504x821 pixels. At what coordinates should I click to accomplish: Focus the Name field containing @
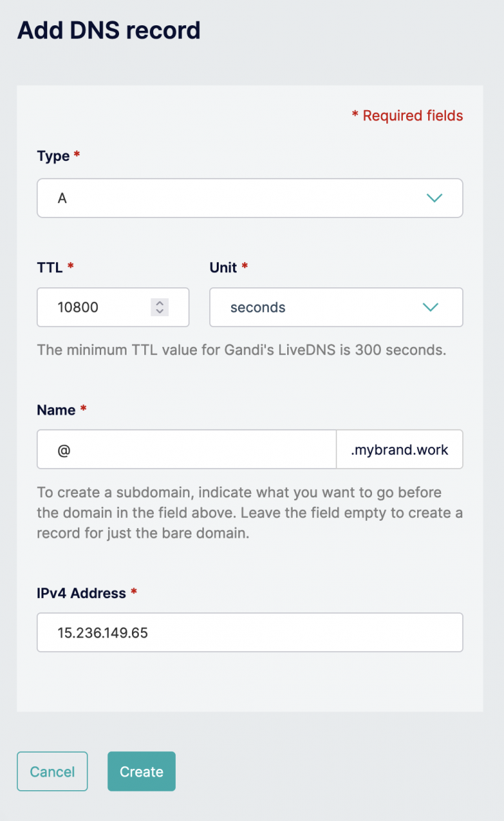(x=187, y=449)
